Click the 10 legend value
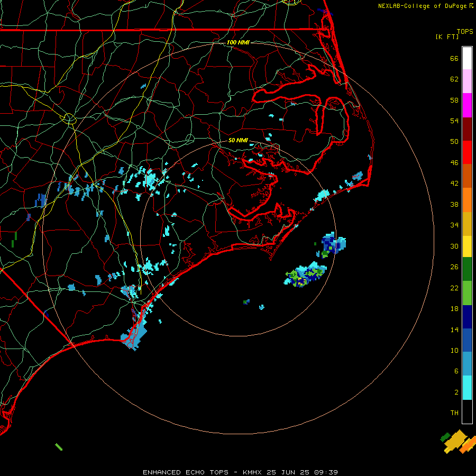The image size is (476, 476). tap(454, 351)
